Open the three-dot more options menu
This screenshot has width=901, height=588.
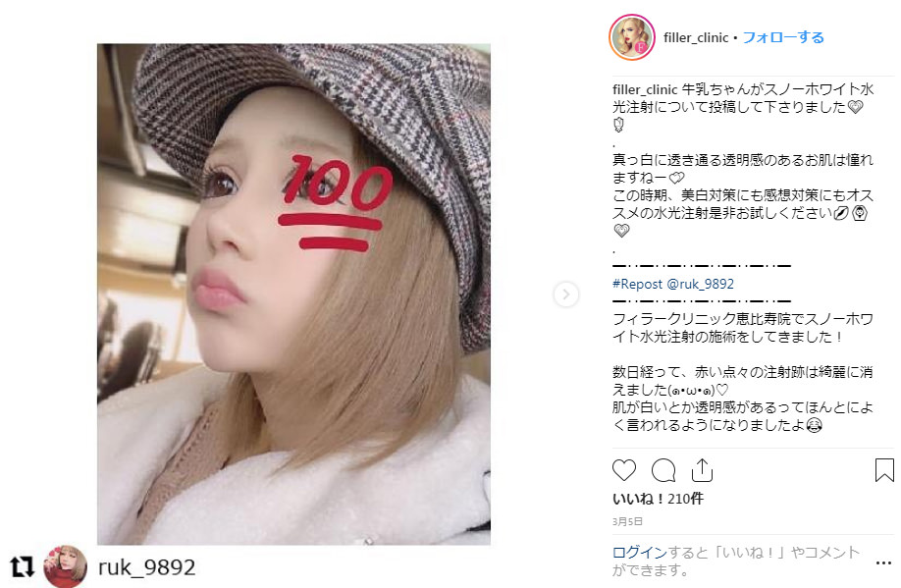(883, 562)
